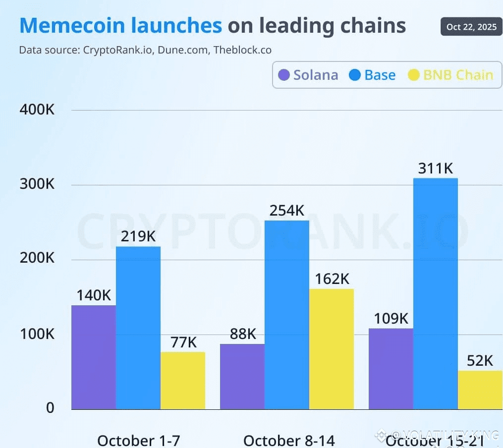Toggle the Solana series via its legend text
503x448 pixels.
tap(316, 75)
